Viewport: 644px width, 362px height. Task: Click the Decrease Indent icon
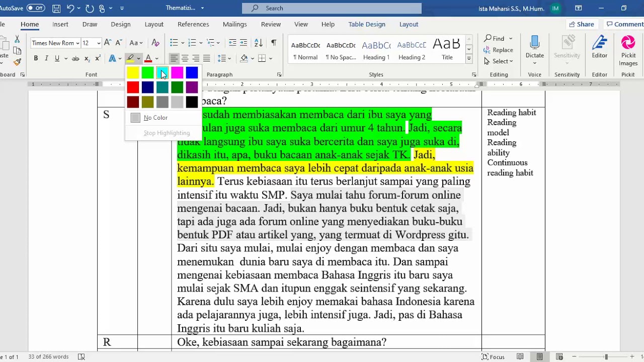(232, 43)
